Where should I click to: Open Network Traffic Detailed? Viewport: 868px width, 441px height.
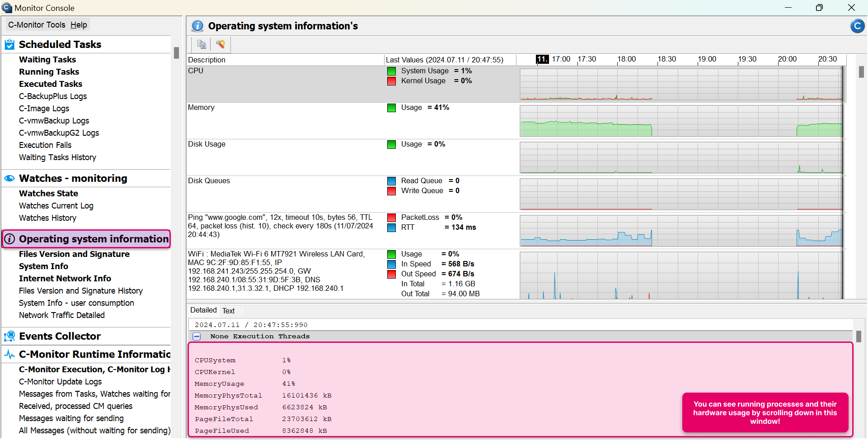coord(62,315)
